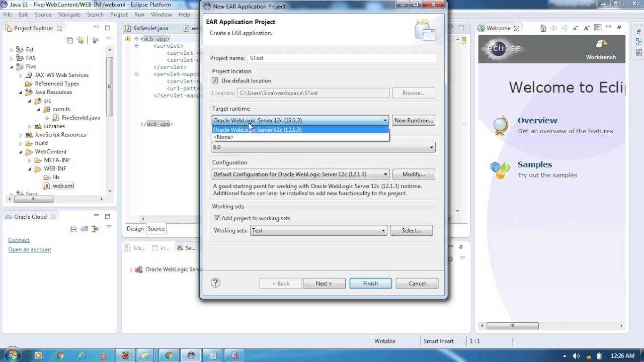644x362 pixels.
Task: Minimize the Project Explorer panel
Action: (x=96, y=28)
